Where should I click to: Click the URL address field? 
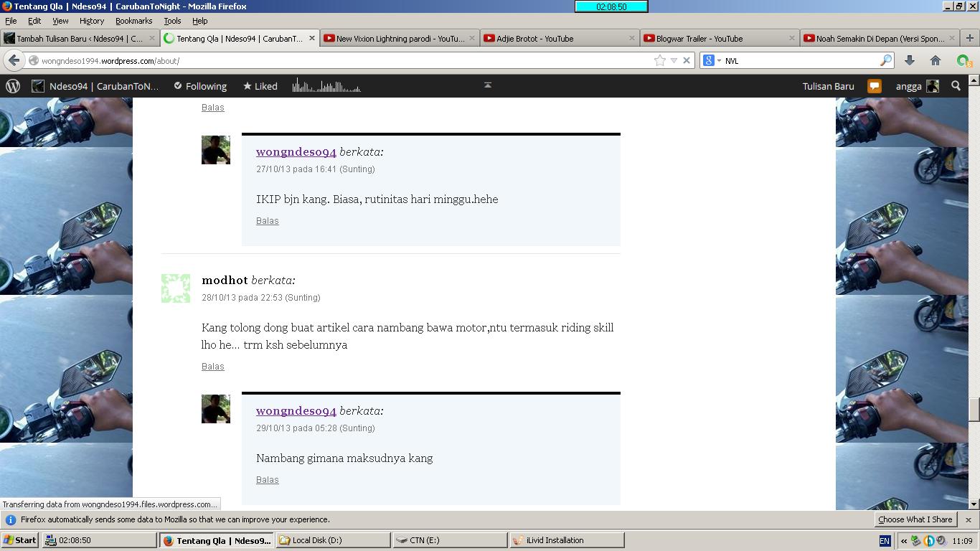pyautogui.click(x=344, y=61)
